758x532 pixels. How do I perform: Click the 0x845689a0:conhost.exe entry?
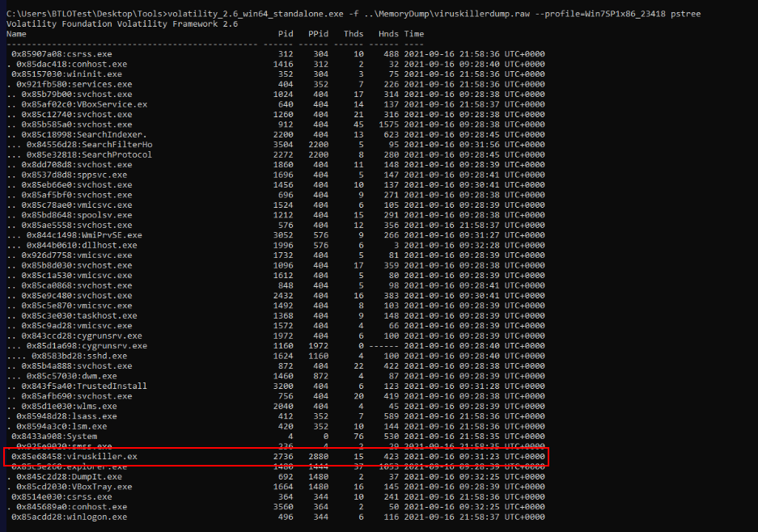tap(72, 507)
